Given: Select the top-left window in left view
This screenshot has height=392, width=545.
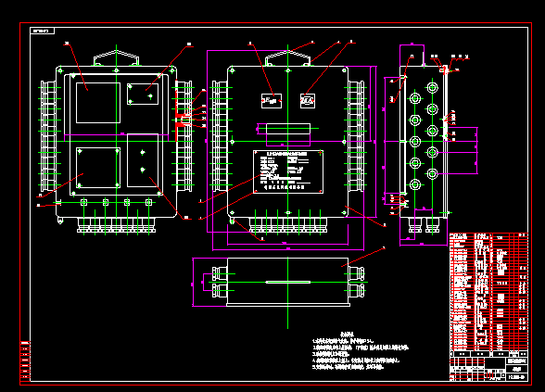Looking at the screenshot, I should pos(98,103).
